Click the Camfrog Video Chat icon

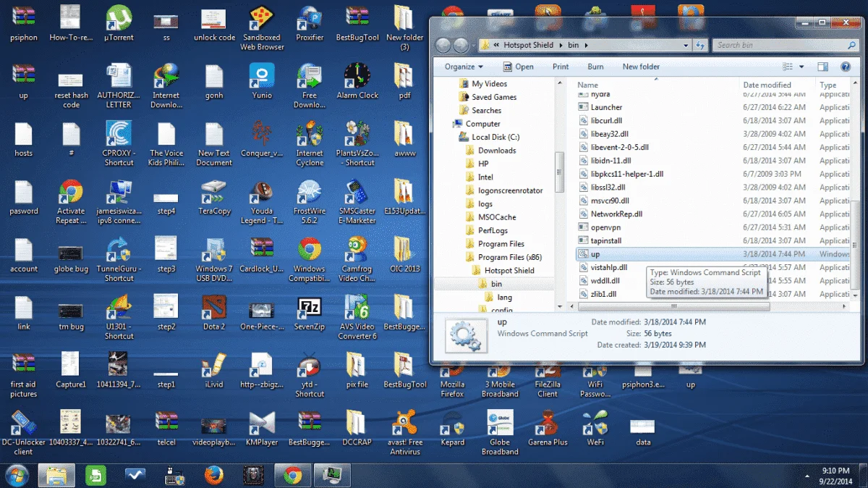click(357, 258)
